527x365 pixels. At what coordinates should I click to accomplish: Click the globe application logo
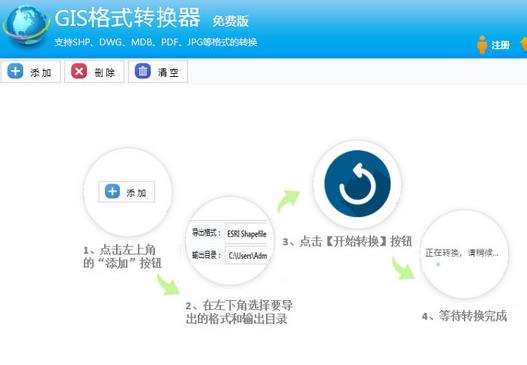pyautogui.click(x=26, y=26)
